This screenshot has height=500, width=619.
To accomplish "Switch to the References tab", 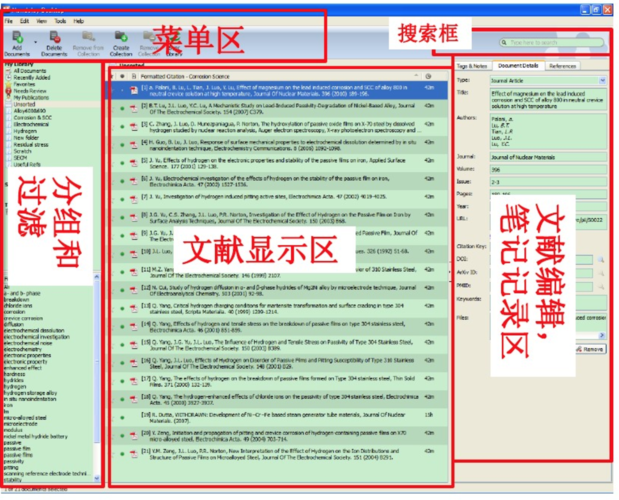I will pos(563,66).
